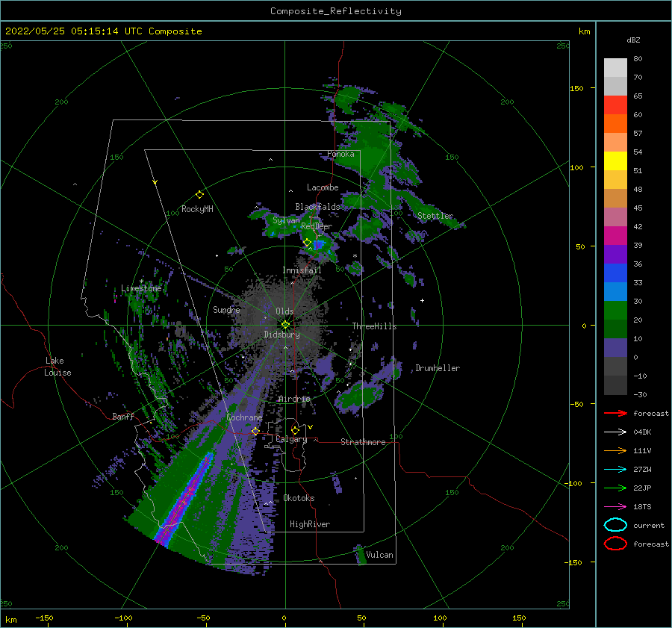Click the Strathmore label

(363, 442)
